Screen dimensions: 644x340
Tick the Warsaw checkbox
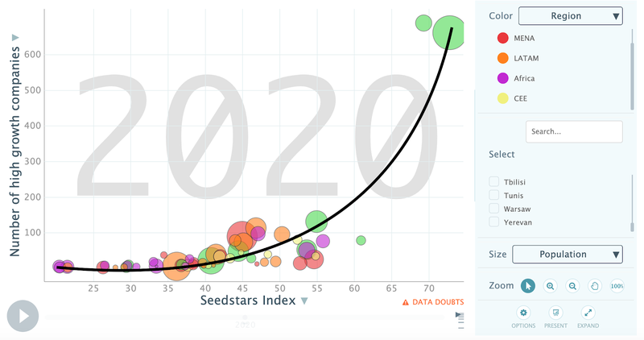(494, 208)
